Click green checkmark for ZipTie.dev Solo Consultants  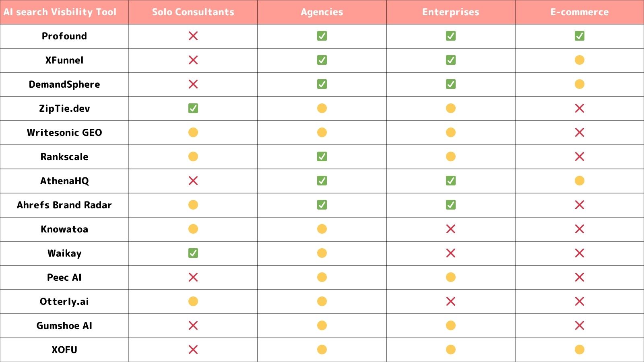click(x=193, y=108)
